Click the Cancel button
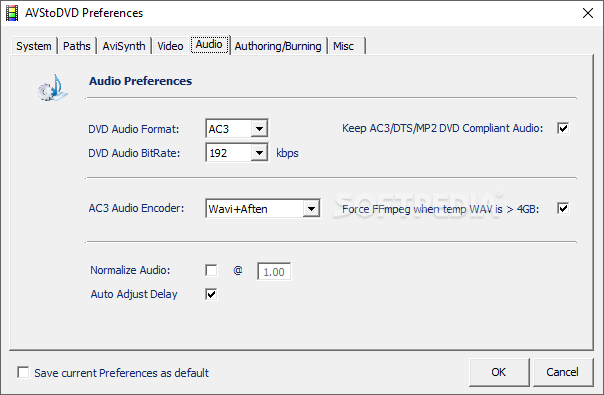The image size is (604, 395). pyautogui.click(x=562, y=372)
